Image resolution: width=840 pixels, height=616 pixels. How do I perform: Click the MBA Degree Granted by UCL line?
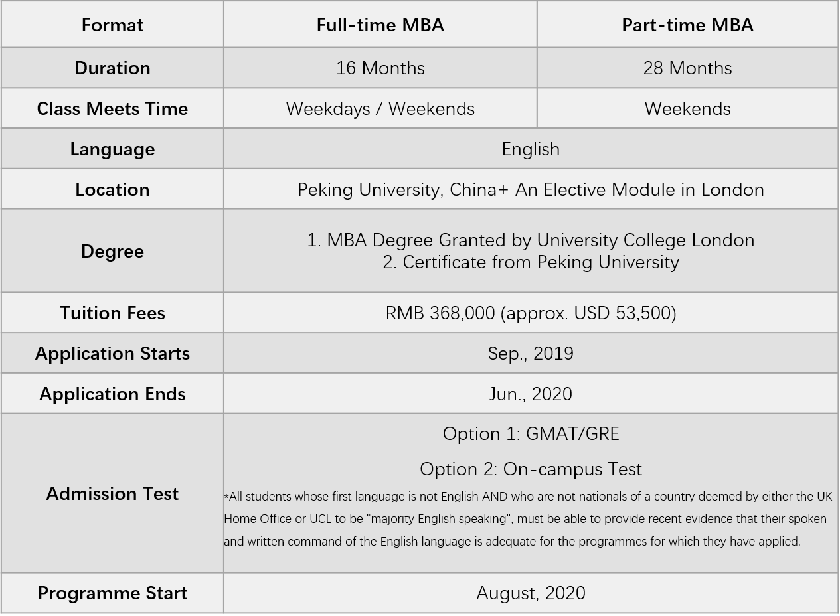[531, 240]
